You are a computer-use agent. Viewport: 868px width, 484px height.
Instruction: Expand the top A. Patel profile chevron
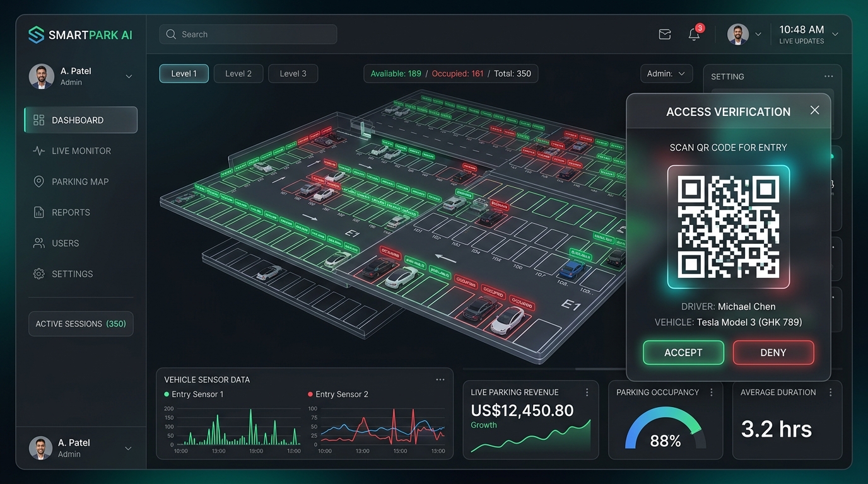pyautogui.click(x=129, y=77)
